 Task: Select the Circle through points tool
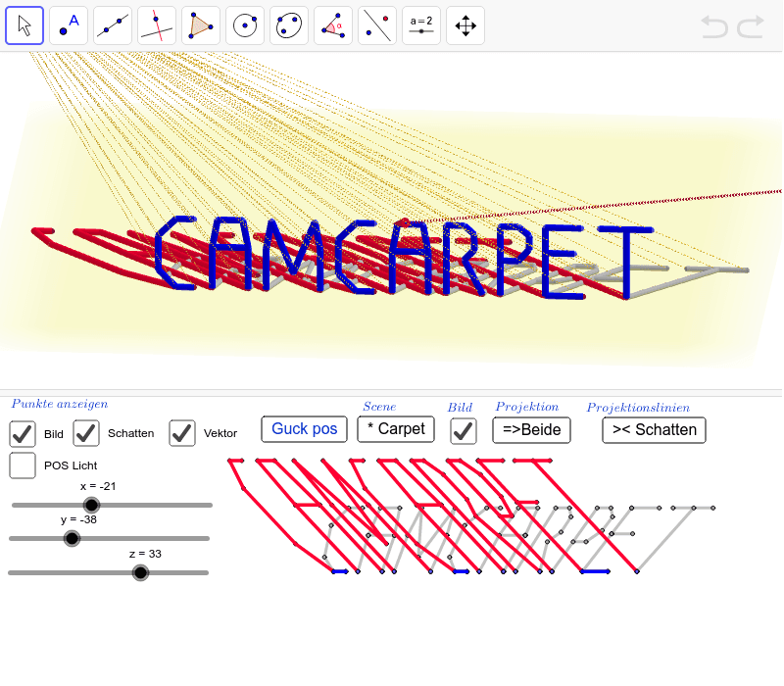click(288, 24)
